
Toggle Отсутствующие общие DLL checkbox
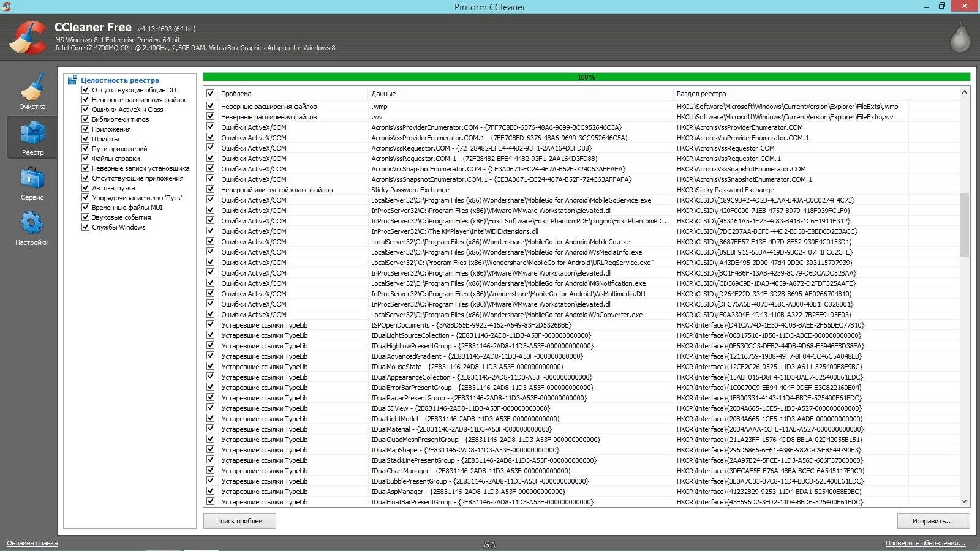pos(86,90)
